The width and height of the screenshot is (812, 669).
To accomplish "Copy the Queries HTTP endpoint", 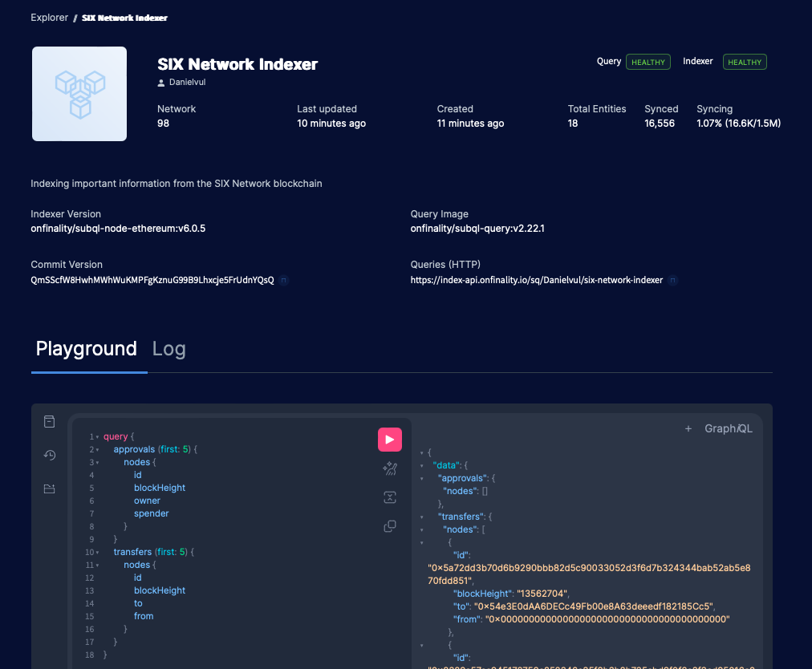I will coord(673,280).
